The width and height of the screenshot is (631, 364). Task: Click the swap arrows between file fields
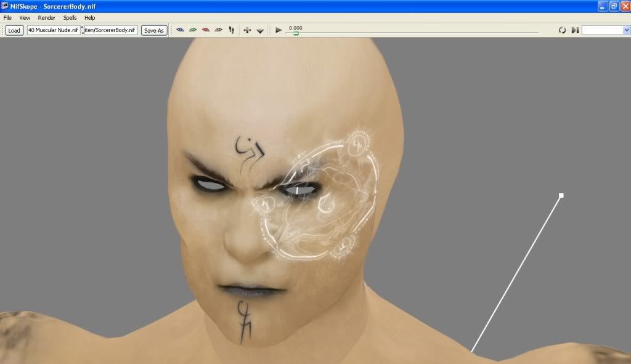83,30
